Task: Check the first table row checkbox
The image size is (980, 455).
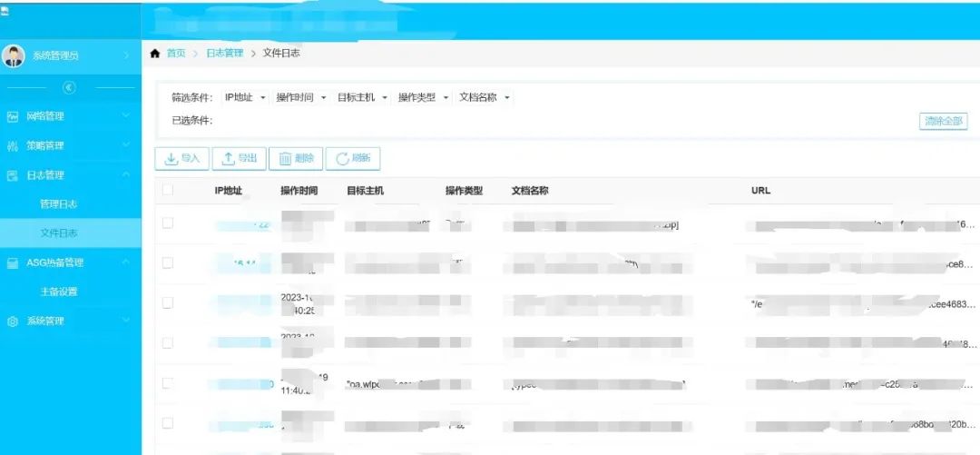Action: 168,223
